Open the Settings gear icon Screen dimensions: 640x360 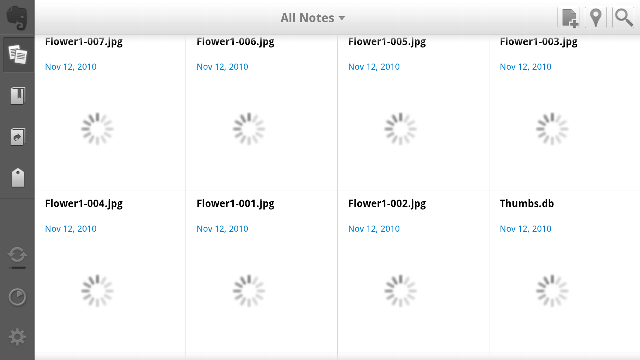point(17,337)
